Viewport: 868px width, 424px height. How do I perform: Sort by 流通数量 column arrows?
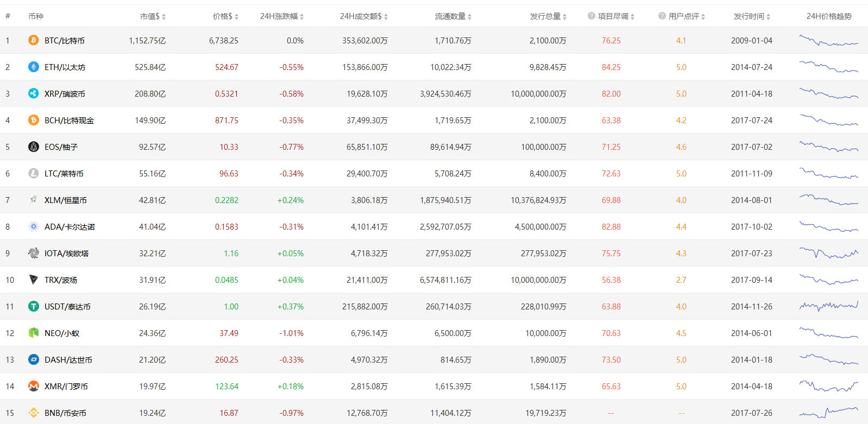tap(470, 17)
